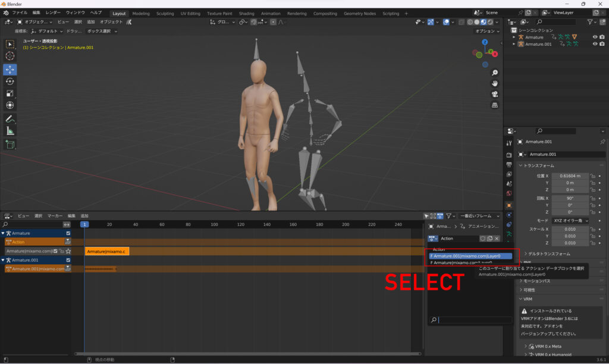Open the ファイル menu

pos(19,12)
